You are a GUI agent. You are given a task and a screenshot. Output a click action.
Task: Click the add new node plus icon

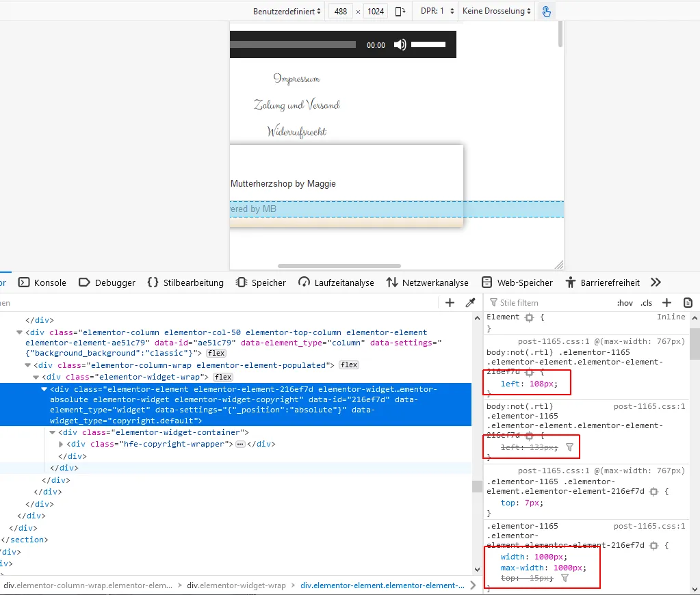[450, 303]
